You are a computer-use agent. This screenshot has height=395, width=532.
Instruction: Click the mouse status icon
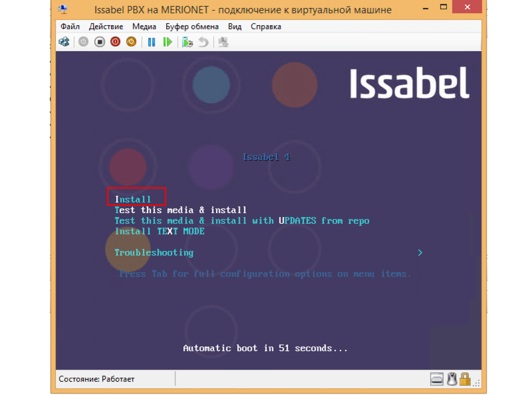452,379
